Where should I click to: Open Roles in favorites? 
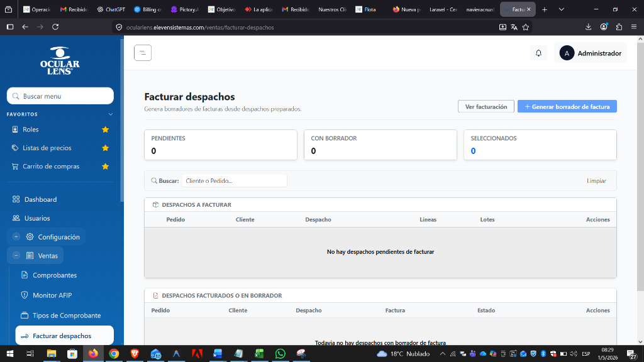30,129
